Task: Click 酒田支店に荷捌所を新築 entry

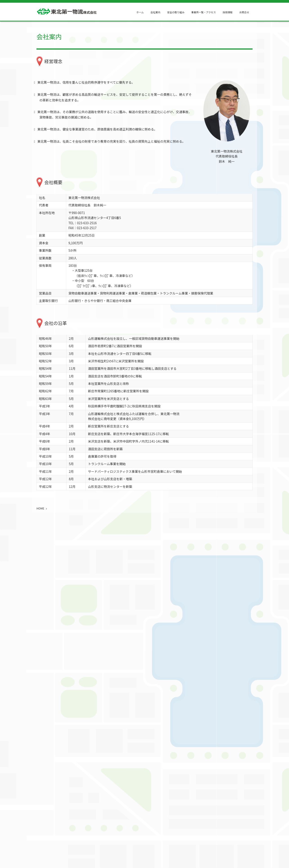Action: [x=105, y=449]
